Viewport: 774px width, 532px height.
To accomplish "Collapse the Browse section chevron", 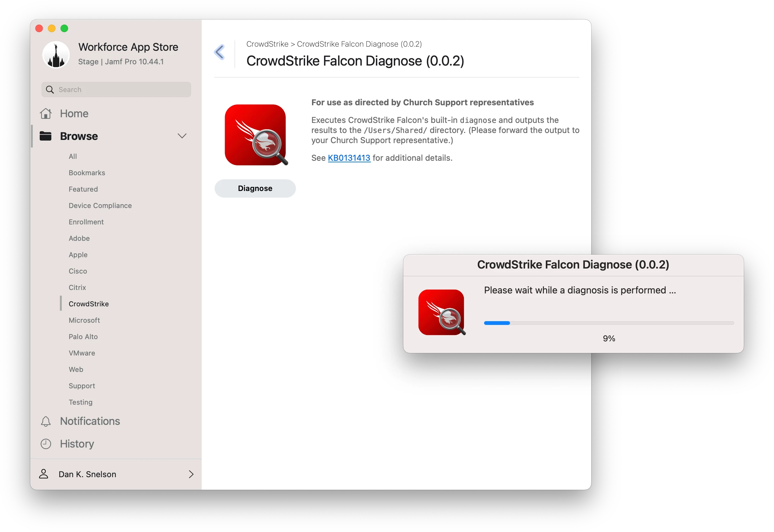I will point(182,136).
